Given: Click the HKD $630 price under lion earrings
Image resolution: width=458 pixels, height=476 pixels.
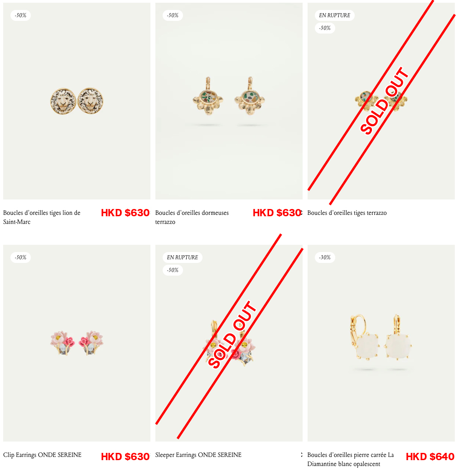Looking at the screenshot, I should 125,213.
